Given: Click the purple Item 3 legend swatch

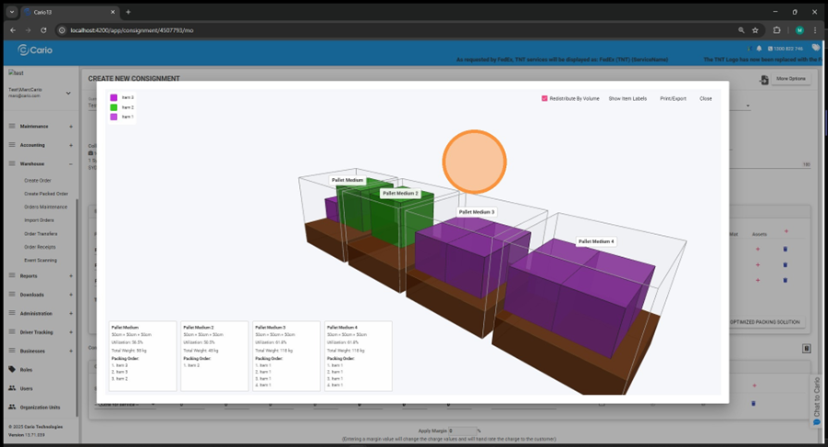Looking at the screenshot, I should pos(114,98).
